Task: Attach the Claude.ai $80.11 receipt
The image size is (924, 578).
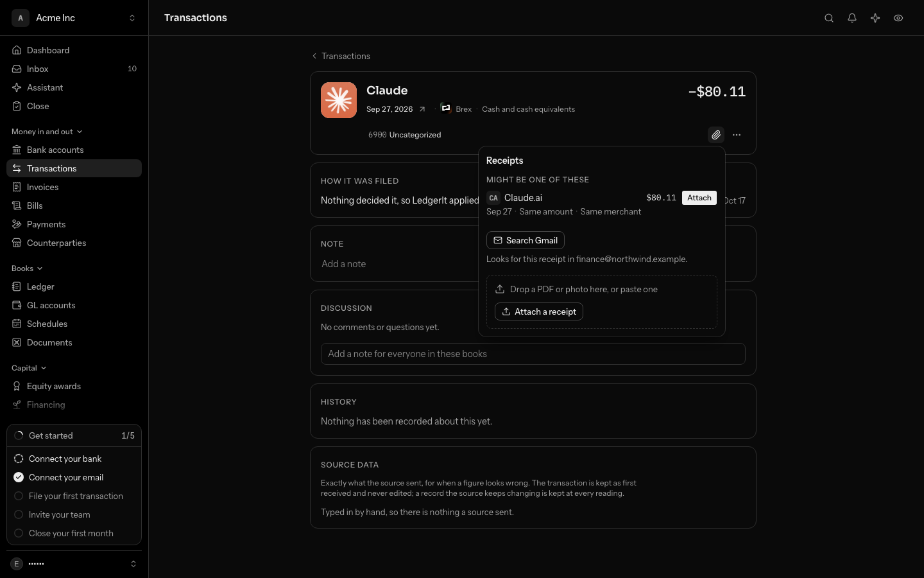Action: pyautogui.click(x=699, y=198)
